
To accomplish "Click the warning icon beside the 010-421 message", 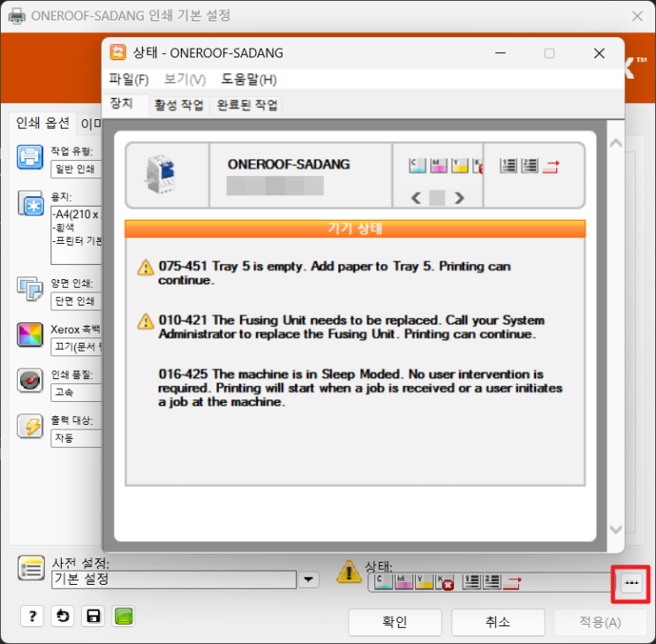I will [x=146, y=322].
